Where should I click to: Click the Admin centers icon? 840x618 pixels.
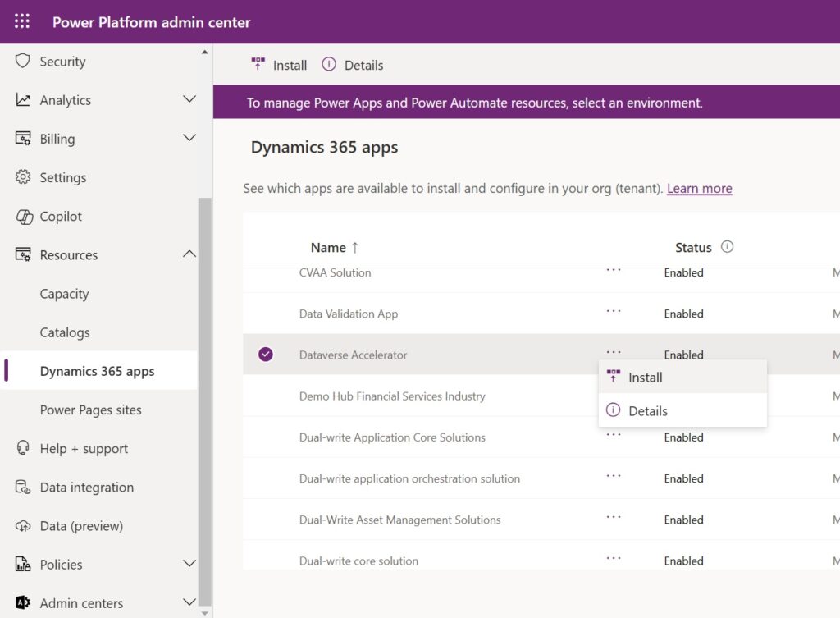click(22, 602)
